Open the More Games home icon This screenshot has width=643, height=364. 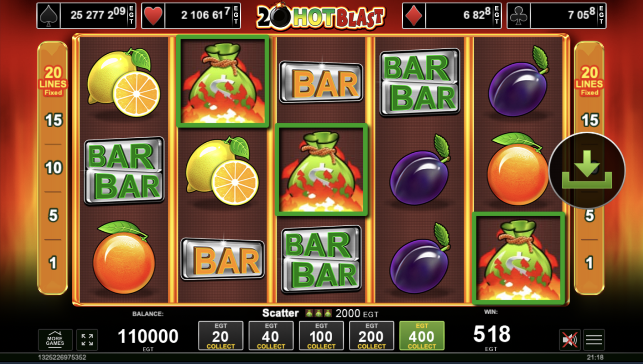(x=55, y=339)
